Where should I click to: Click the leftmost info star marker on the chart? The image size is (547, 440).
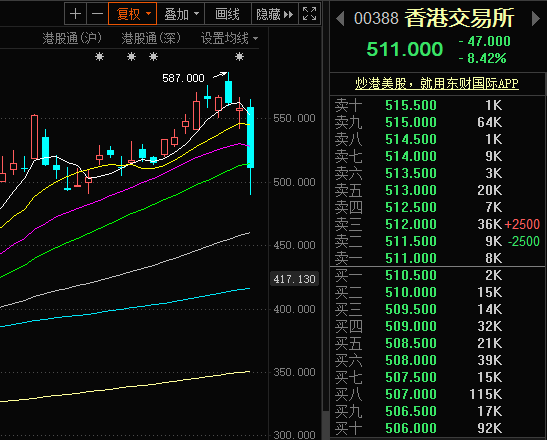tap(99, 57)
